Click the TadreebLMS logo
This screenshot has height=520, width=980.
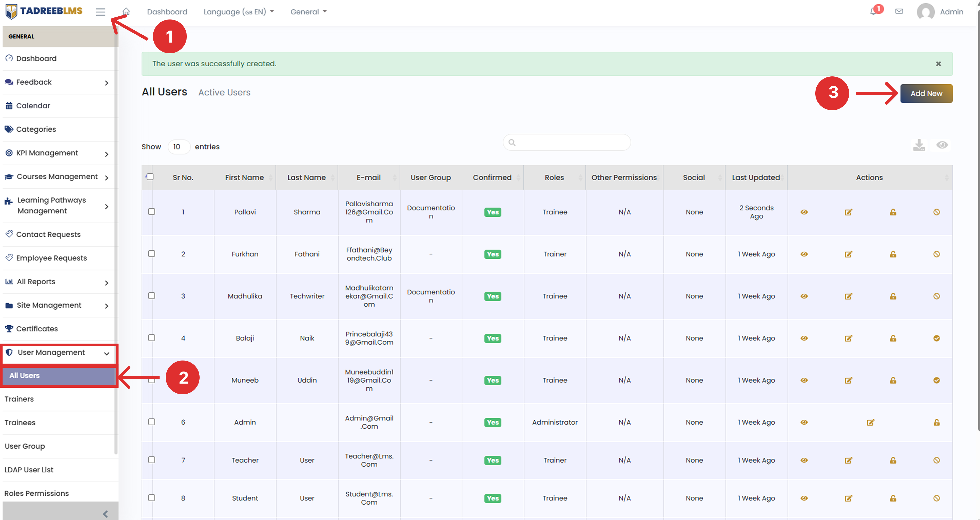[x=44, y=11]
